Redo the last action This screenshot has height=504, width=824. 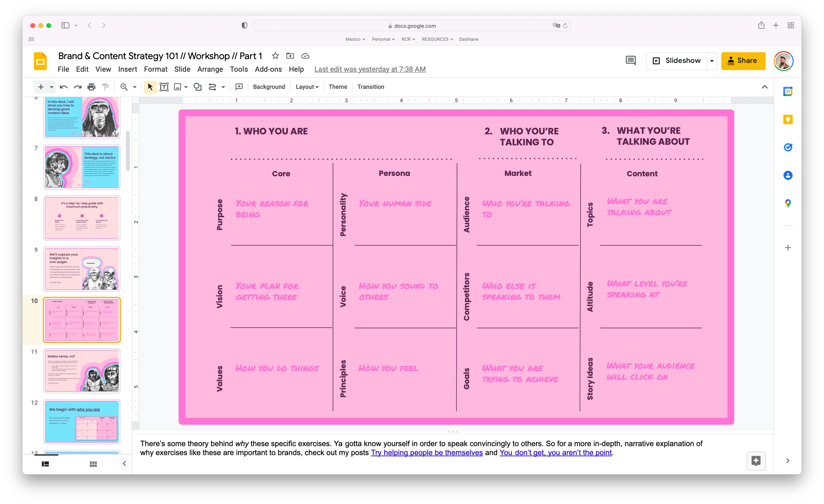(78, 87)
